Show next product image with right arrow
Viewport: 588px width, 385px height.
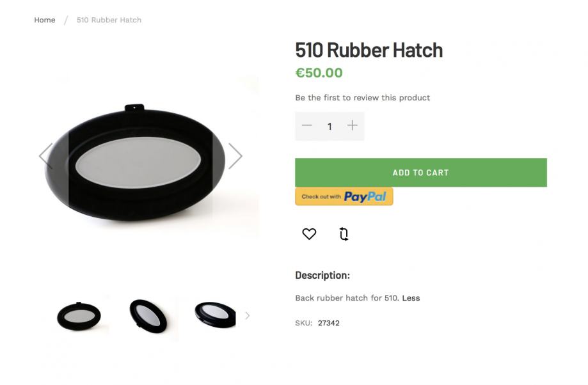(x=235, y=156)
